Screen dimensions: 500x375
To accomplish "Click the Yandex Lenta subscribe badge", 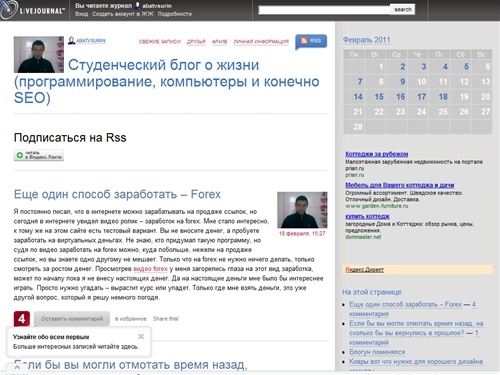I will [x=39, y=155].
